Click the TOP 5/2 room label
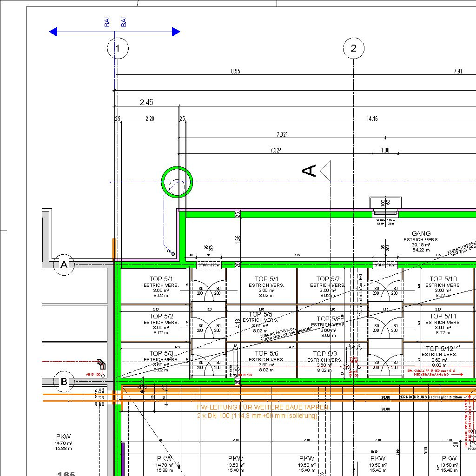Image resolution: width=476 pixels, height=476 pixels. [161, 316]
